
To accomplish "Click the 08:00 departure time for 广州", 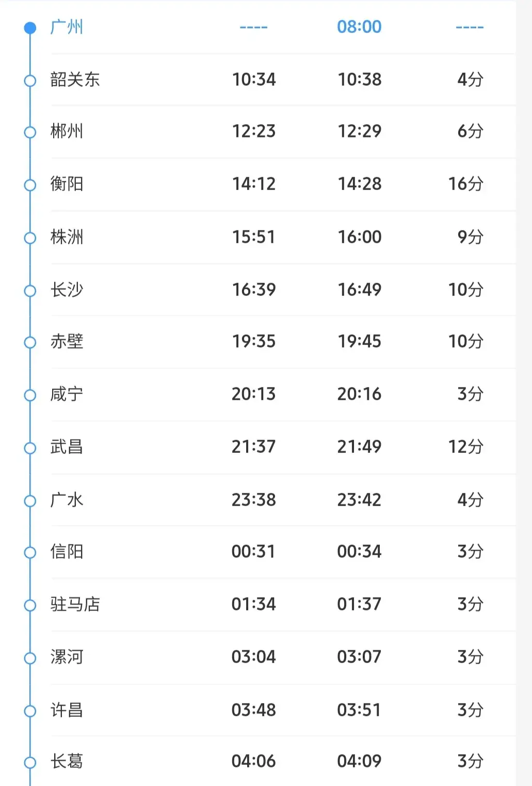I will (x=359, y=27).
